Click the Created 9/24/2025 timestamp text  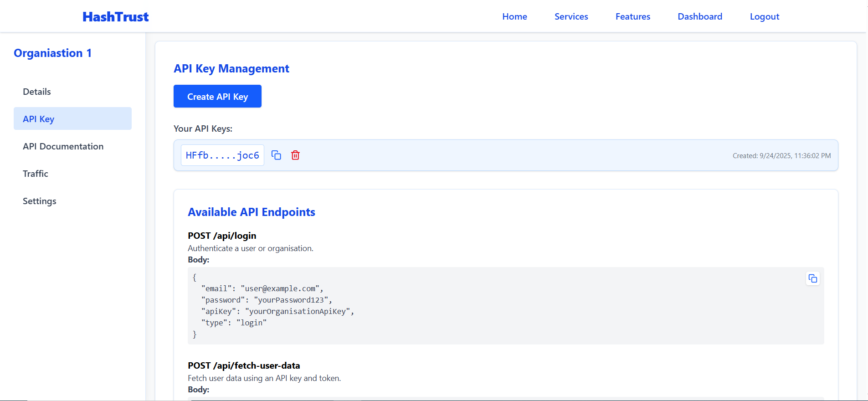[x=781, y=156]
